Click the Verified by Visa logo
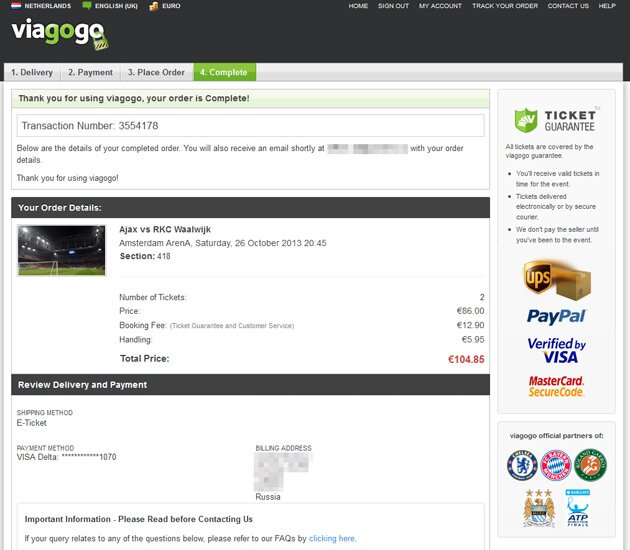This screenshot has width=630, height=550. [556, 349]
